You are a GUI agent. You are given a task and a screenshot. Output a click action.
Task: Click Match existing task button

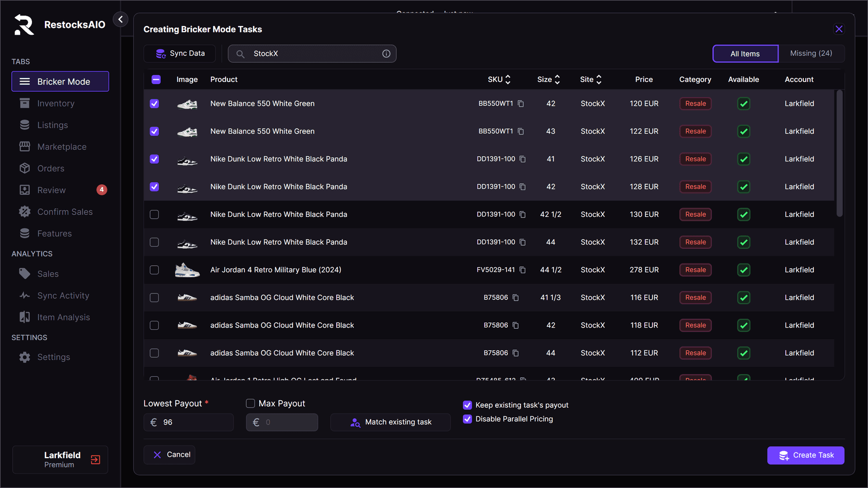(391, 422)
